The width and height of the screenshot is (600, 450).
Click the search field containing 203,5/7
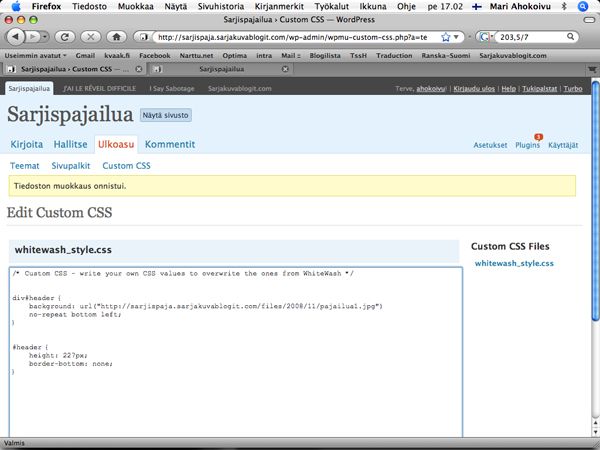tap(532, 37)
